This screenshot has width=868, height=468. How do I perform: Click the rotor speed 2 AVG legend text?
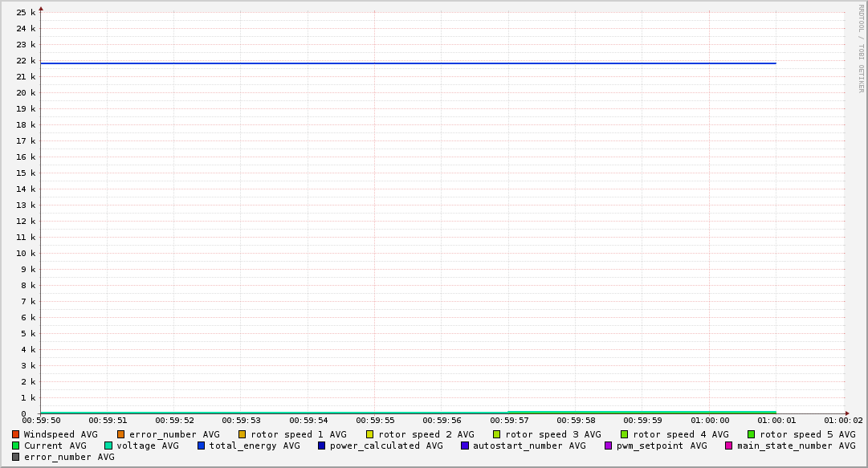(426, 434)
